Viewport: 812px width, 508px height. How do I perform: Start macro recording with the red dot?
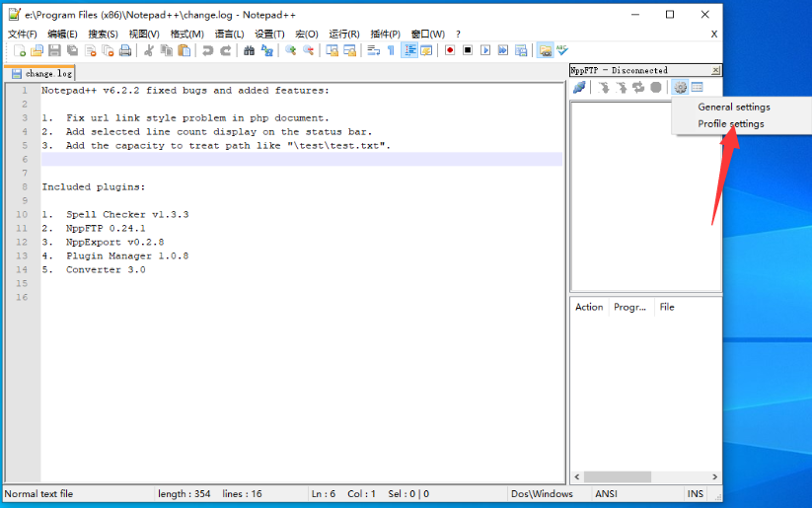coord(450,50)
